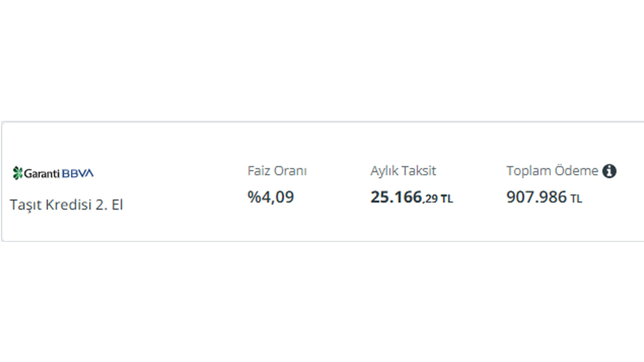
Task: Click the green Garanti clover emblem
Action: click(18, 173)
